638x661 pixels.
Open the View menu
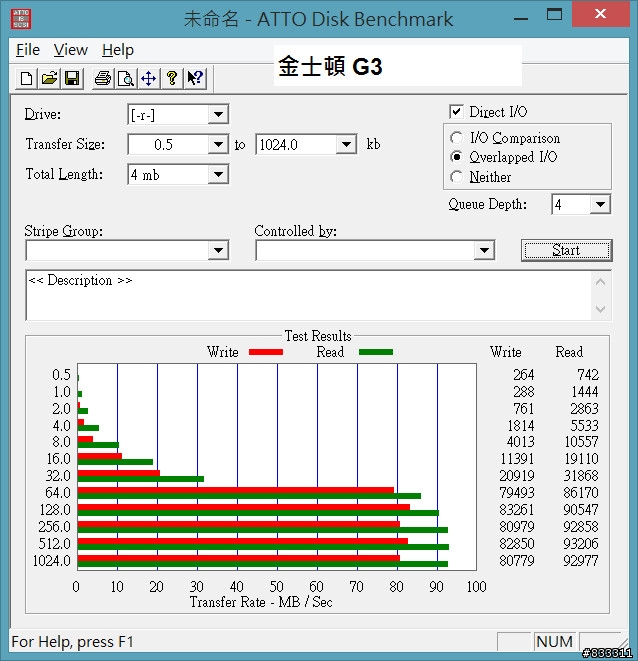pyautogui.click(x=71, y=50)
